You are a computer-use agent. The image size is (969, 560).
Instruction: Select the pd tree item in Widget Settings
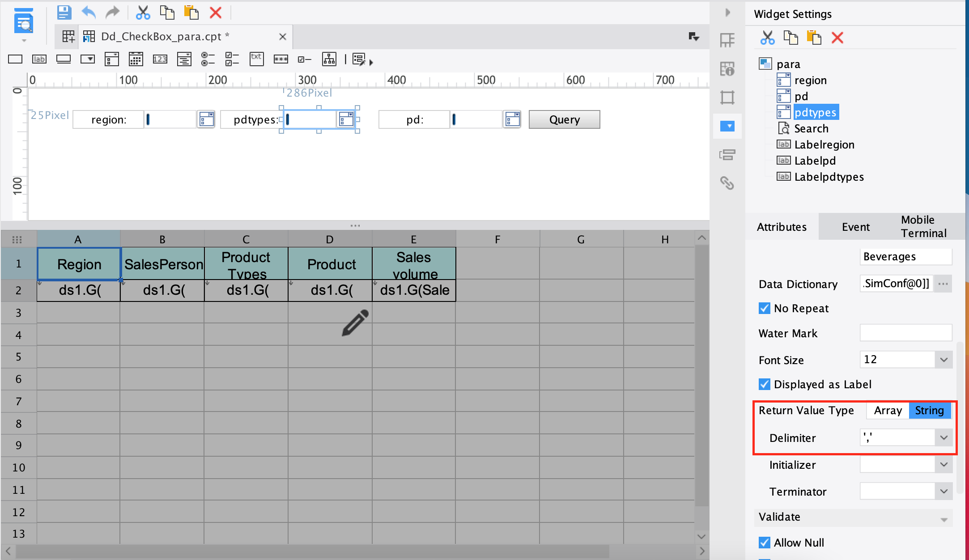pyautogui.click(x=802, y=96)
